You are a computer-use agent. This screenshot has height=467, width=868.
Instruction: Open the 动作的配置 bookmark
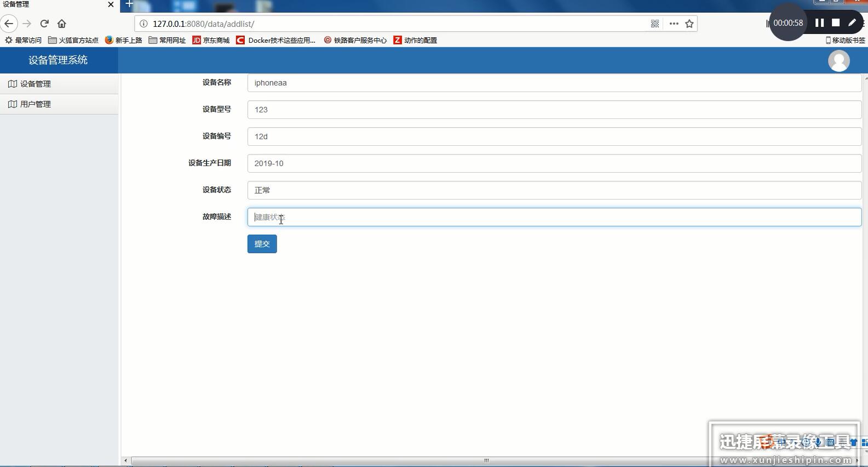pyautogui.click(x=415, y=40)
